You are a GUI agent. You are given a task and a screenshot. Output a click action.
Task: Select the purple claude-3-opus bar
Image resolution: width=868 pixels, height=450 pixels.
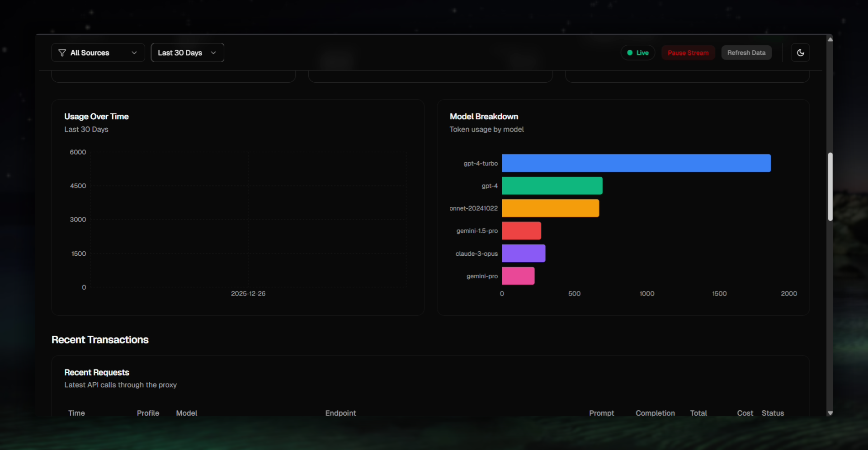(523, 253)
